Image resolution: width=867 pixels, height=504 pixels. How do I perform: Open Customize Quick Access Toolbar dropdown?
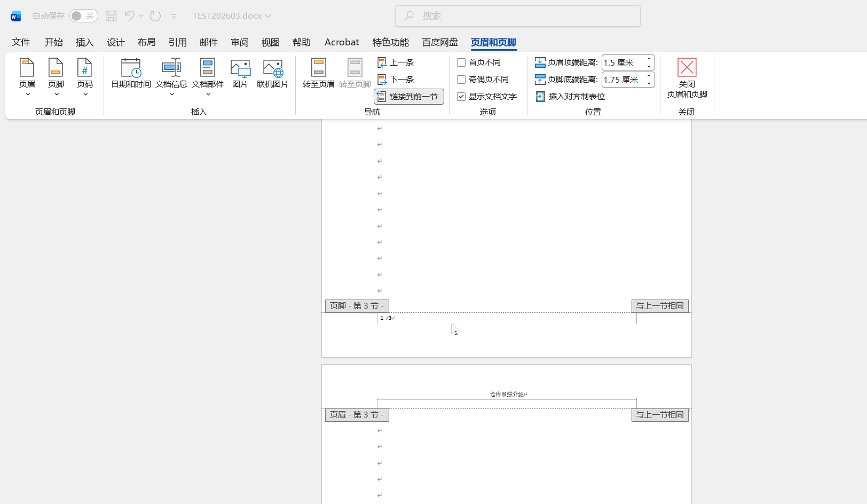pyautogui.click(x=174, y=17)
